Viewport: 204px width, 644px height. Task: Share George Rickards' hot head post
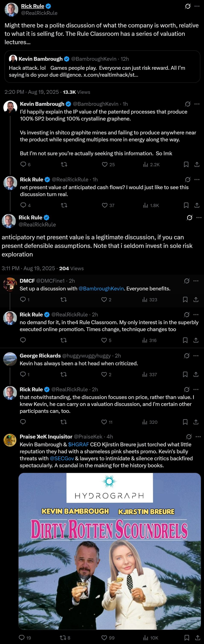[x=196, y=374]
